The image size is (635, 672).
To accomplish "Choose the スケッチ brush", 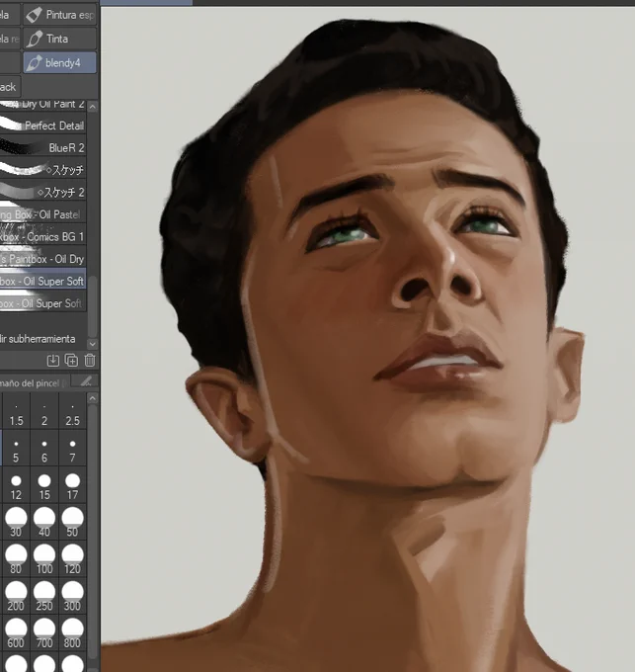I will coord(42,170).
